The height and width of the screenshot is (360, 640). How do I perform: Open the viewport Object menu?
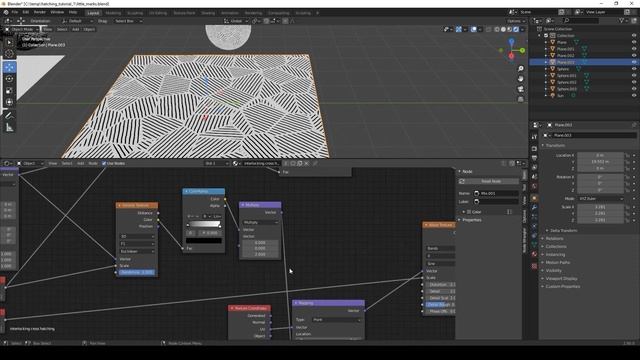[89, 29]
